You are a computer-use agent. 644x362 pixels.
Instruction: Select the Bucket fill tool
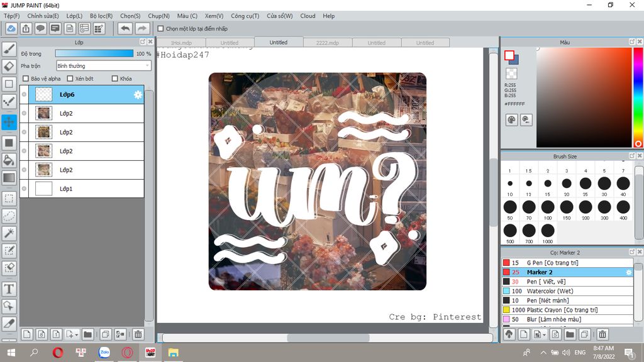pyautogui.click(x=9, y=160)
